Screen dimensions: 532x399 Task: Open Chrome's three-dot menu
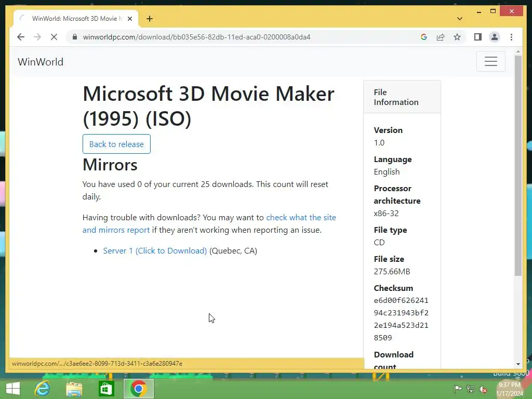[511, 37]
